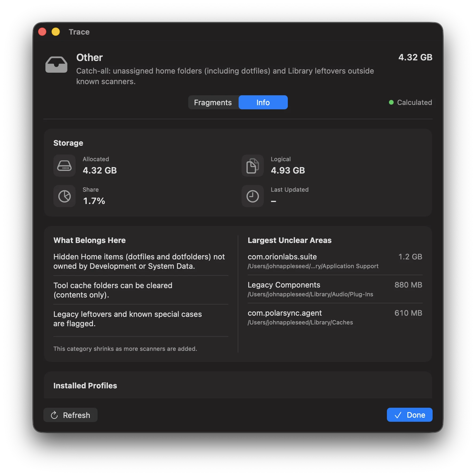Click the Application Support path text
Viewport: 476px width, 476px height.
(x=313, y=266)
